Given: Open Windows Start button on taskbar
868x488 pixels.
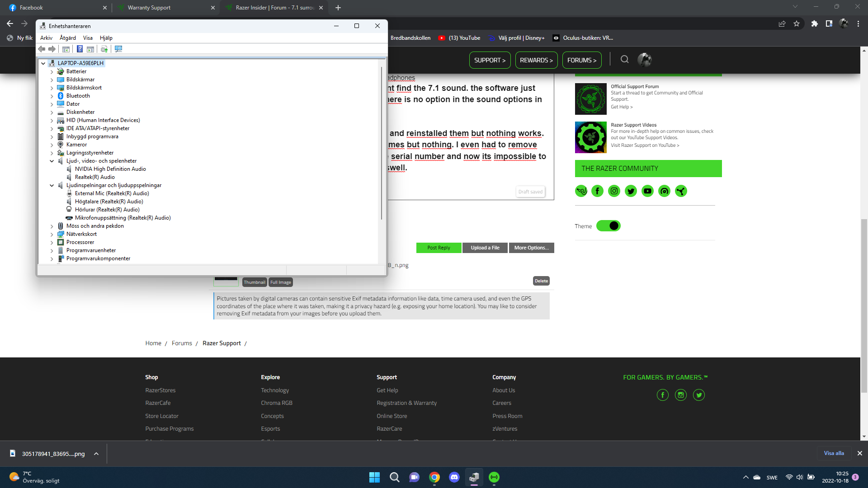Looking at the screenshot, I should pyautogui.click(x=374, y=477).
